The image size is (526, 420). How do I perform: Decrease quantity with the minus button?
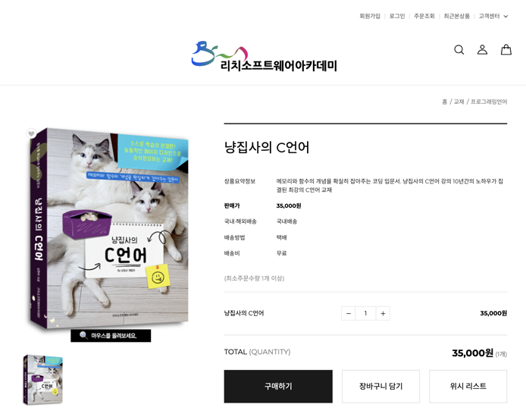[348, 313]
